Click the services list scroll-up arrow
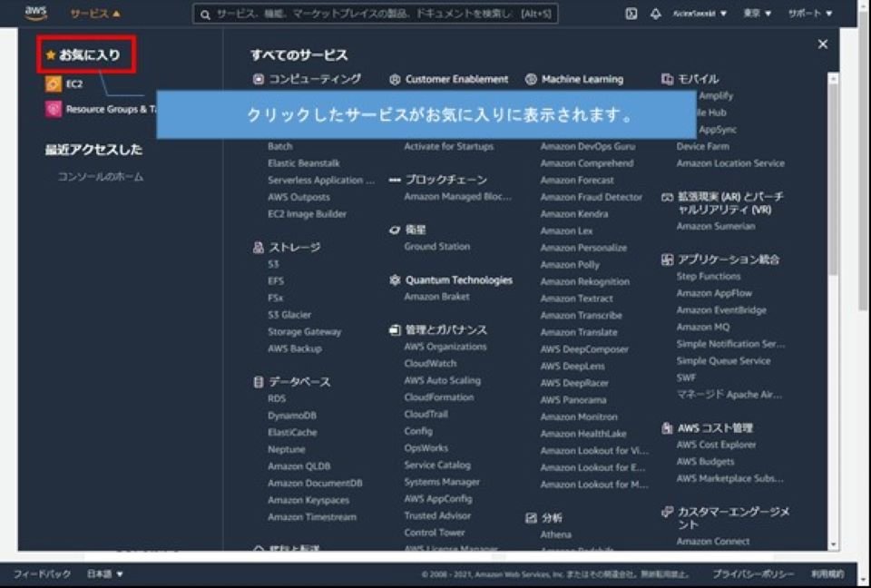871x588 pixels. [x=833, y=79]
